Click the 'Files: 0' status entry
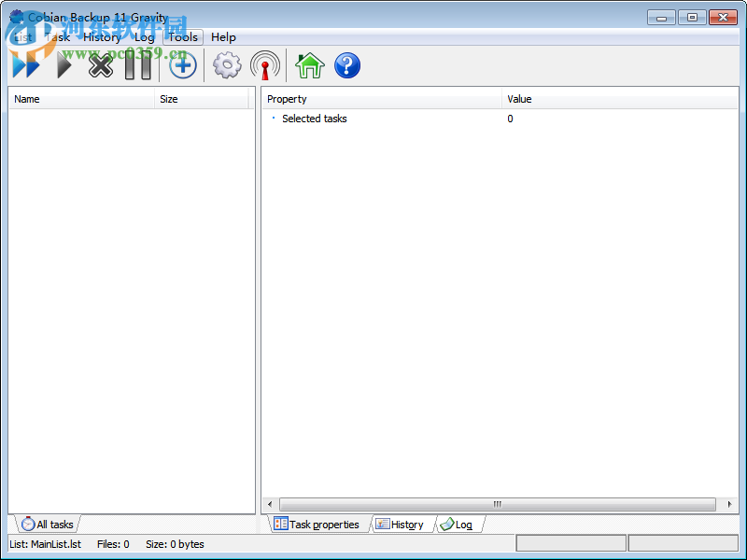The height and width of the screenshot is (560, 747). point(113,544)
